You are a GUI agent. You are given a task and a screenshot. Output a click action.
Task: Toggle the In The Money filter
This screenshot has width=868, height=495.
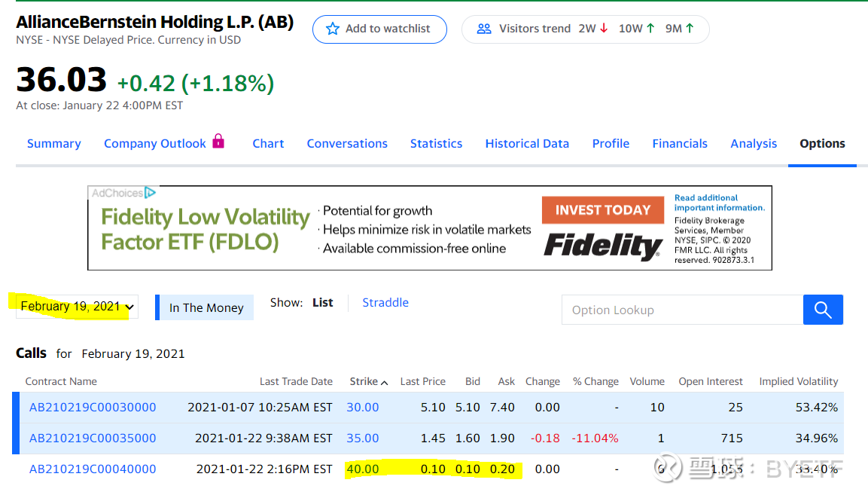[204, 307]
